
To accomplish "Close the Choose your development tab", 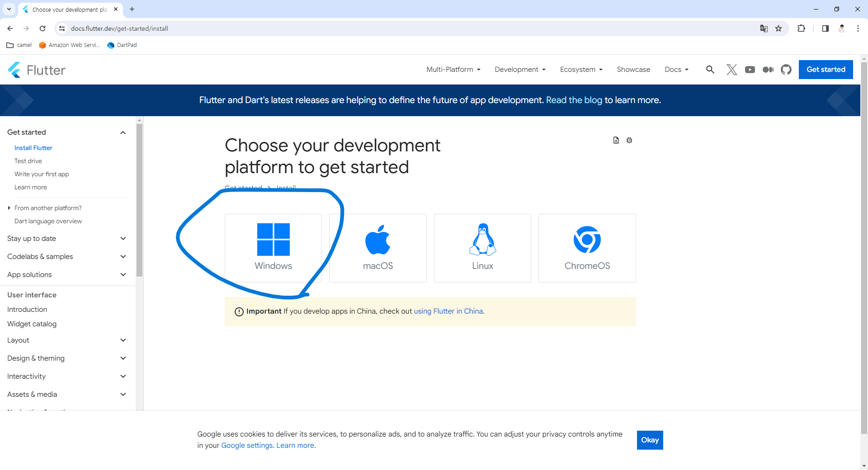I will tap(116, 9).
